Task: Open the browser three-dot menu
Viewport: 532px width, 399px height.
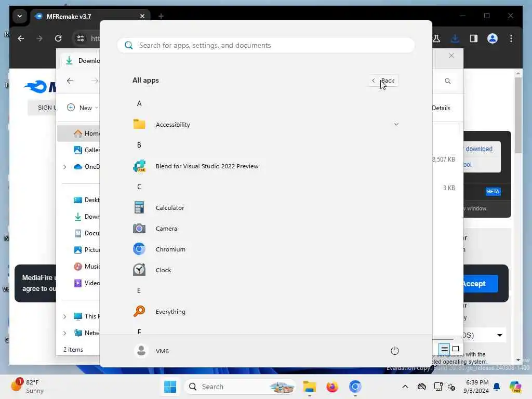Action: (511, 38)
